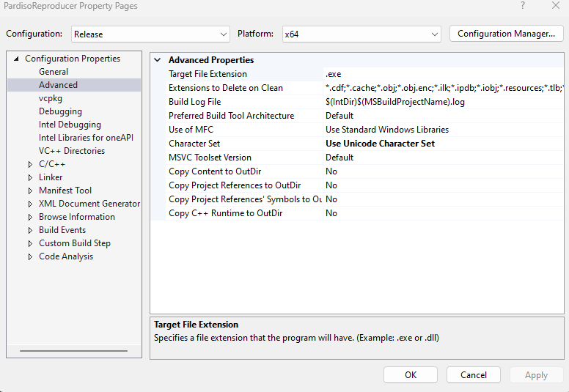Click the Cancel button
Screen dimensions: 569x392
tap(474, 374)
